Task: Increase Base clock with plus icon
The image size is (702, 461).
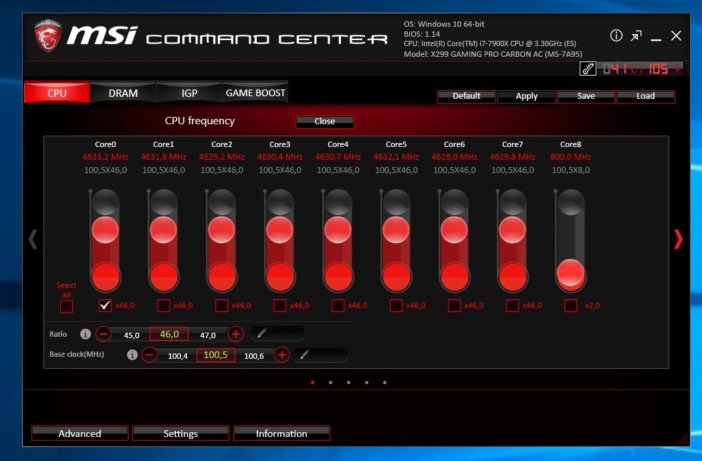Action: coord(282,355)
